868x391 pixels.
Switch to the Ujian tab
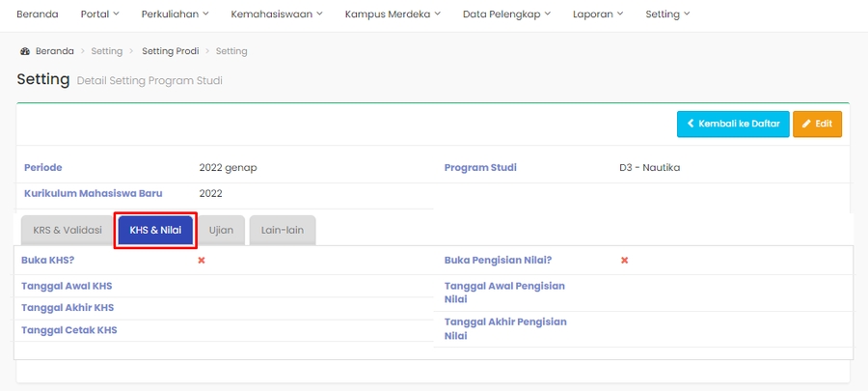(x=221, y=231)
